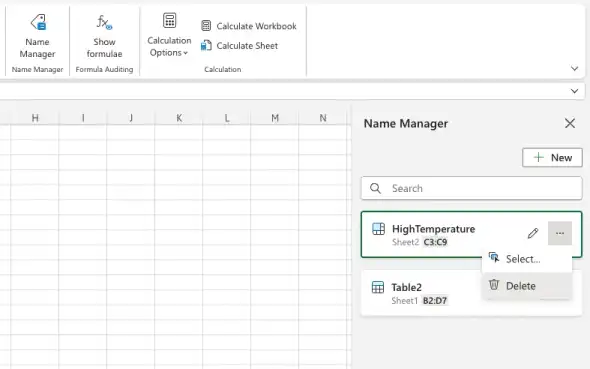Click the HighTemperature range icon
Image resolution: width=590 pixels, height=369 pixels.
point(378,229)
